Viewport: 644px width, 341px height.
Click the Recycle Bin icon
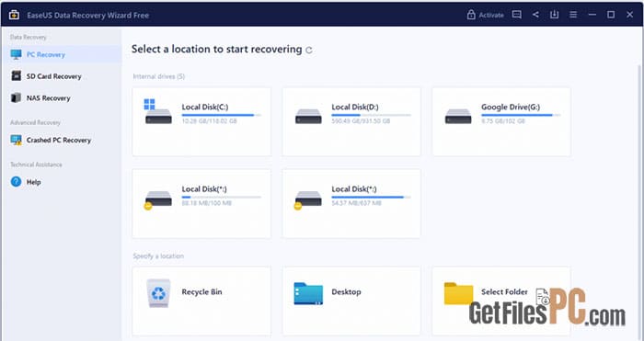158,292
